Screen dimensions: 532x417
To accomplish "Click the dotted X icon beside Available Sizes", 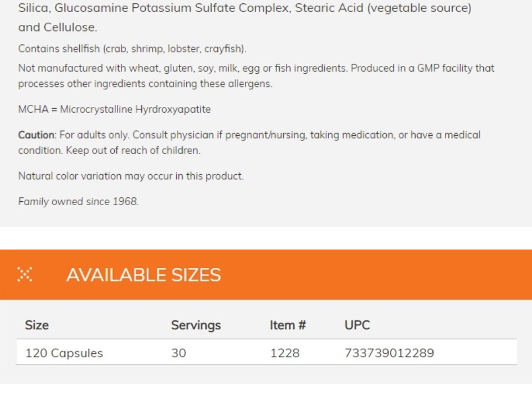I will (25, 274).
